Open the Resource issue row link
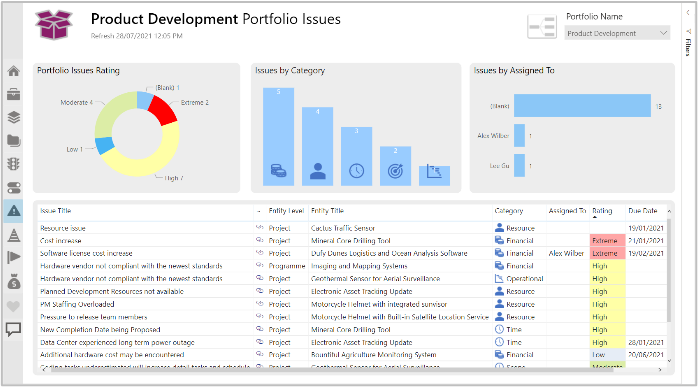Screen dimensions: 698x387 [x=63, y=228]
